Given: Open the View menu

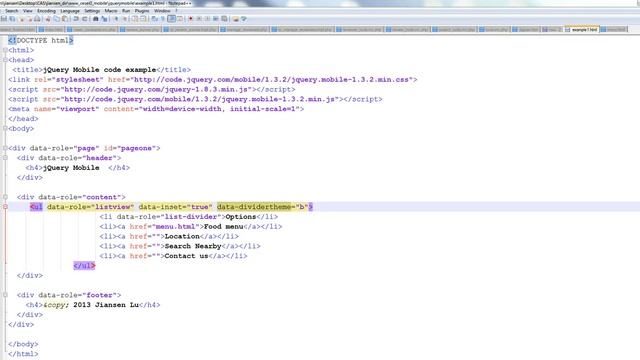Looking at the screenshot, I should pyautogui.click(x=27, y=11).
